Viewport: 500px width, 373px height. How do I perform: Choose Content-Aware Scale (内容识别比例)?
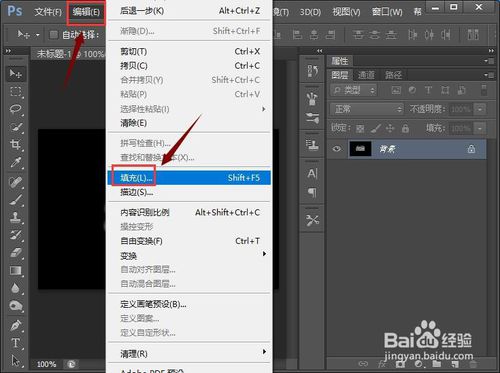pyautogui.click(x=189, y=212)
